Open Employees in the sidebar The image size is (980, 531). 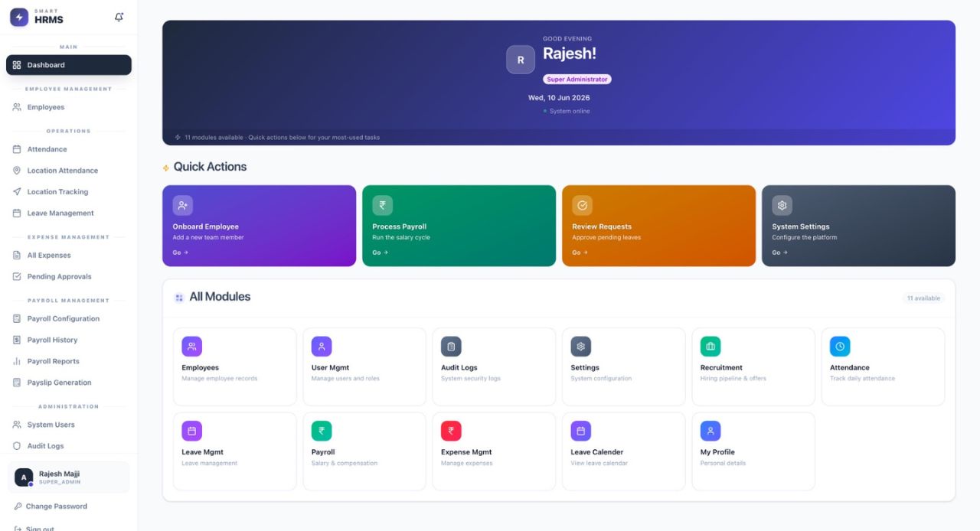point(69,107)
